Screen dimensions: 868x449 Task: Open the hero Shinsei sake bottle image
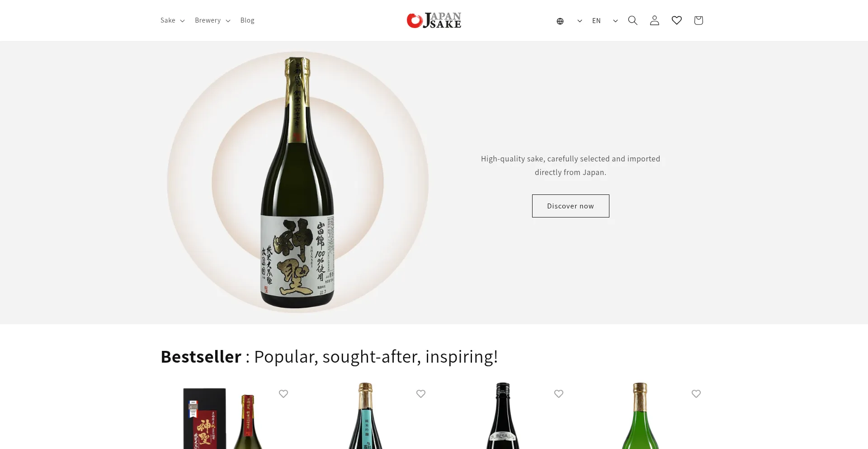click(x=297, y=182)
